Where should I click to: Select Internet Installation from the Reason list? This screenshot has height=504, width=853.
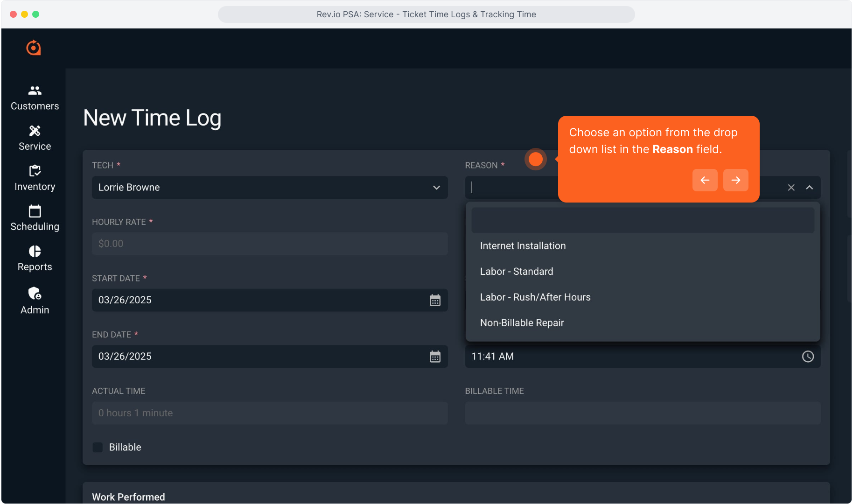523,246
